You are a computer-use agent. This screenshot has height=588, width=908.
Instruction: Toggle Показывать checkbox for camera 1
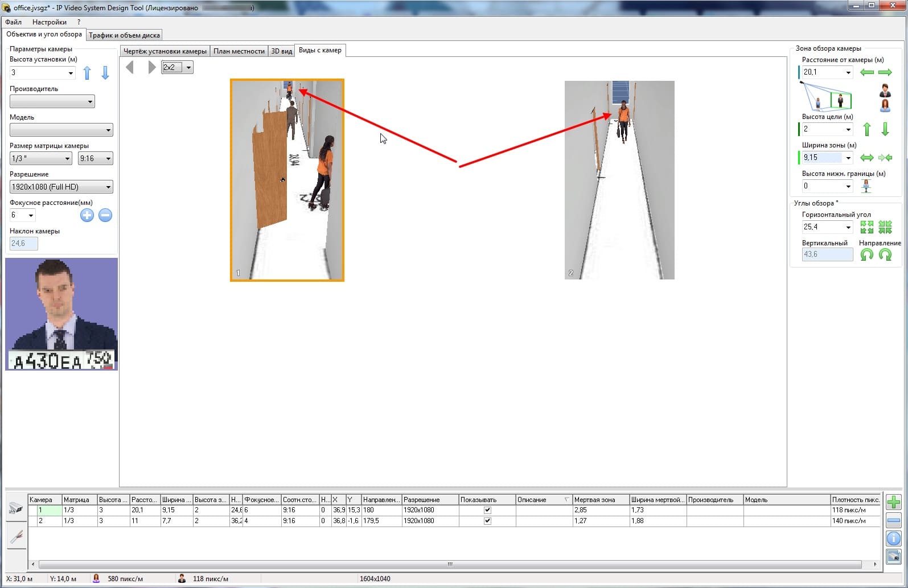click(x=487, y=510)
